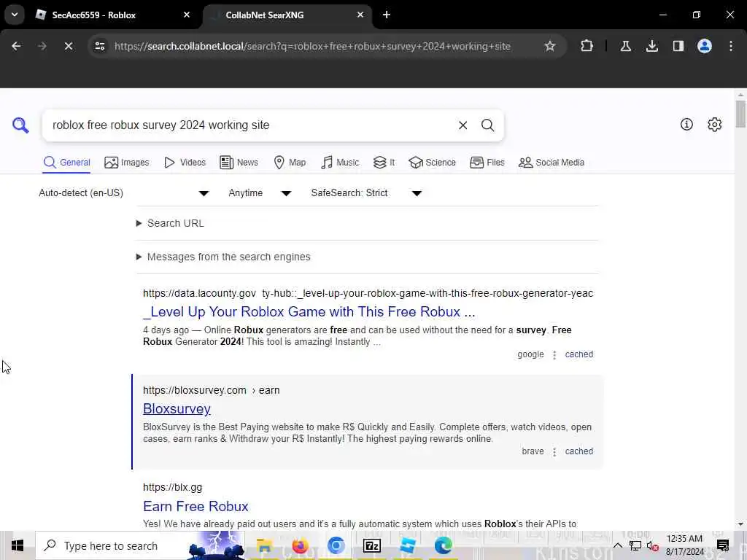The height and width of the screenshot is (560, 747).
Task: Launch Firefox from the taskbar
Action: tap(300, 545)
